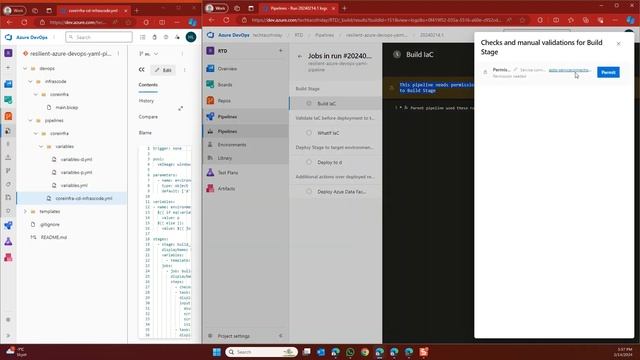Open Outlook from the taskbar
The height and width of the screenshot is (360, 640).
pos(321,352)
